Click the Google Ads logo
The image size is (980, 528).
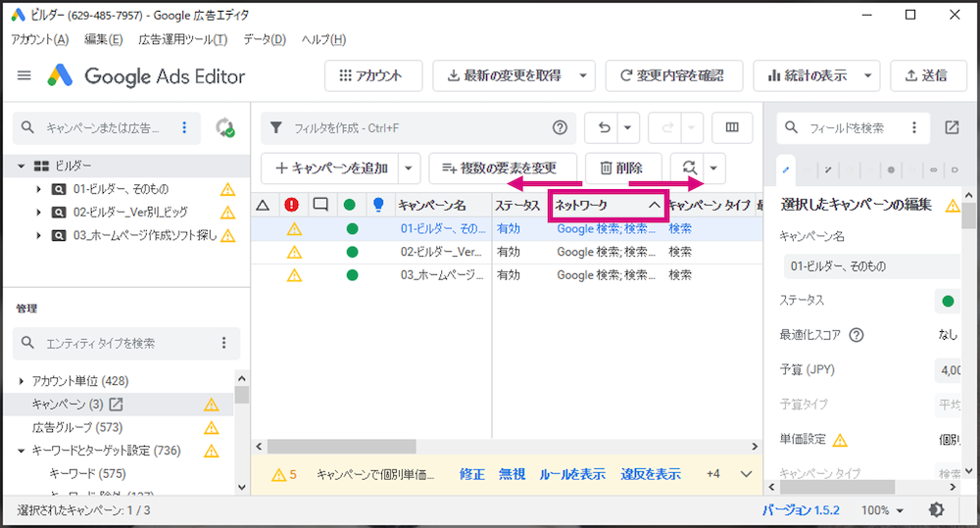pos(61,75)
